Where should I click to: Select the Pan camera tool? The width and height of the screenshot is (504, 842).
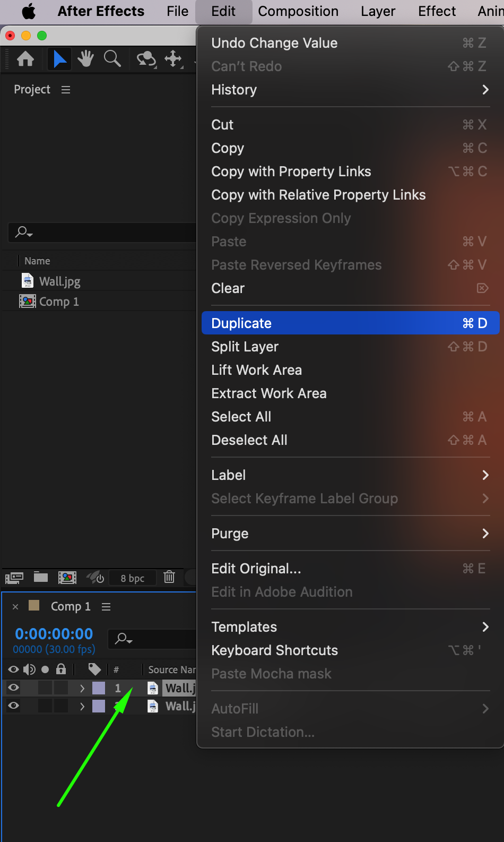[173, 59]
